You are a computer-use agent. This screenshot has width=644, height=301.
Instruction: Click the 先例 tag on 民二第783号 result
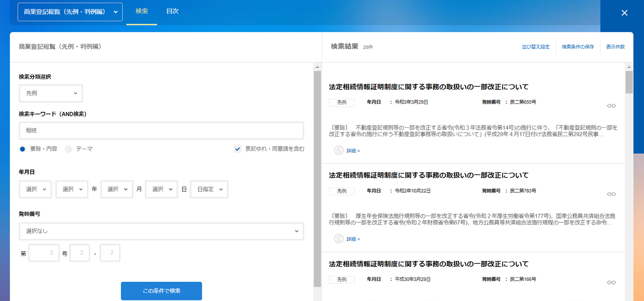pos(342,191)
